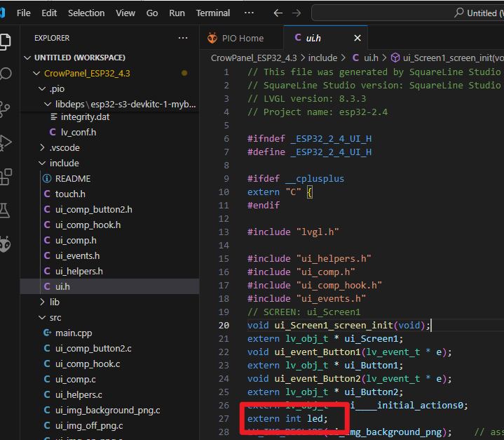
Task: Click ui_Screen1_screen_init symbol in breadcrumb
Action: tap(447, 58)
